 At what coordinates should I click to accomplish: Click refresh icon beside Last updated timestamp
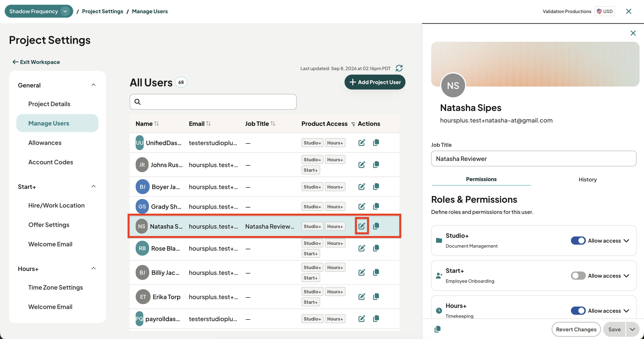coord(399,68)
